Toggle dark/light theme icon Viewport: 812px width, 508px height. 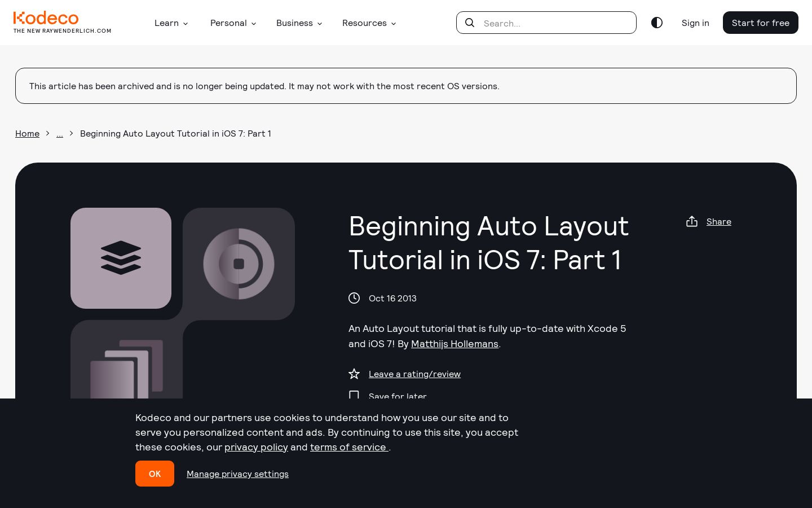pyautogui.click(x=657, y=23)
